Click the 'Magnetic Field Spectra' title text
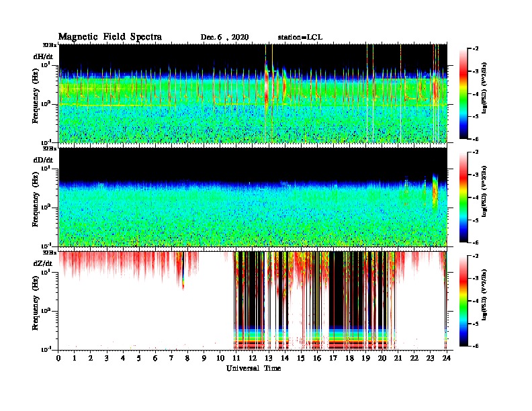 110,37
